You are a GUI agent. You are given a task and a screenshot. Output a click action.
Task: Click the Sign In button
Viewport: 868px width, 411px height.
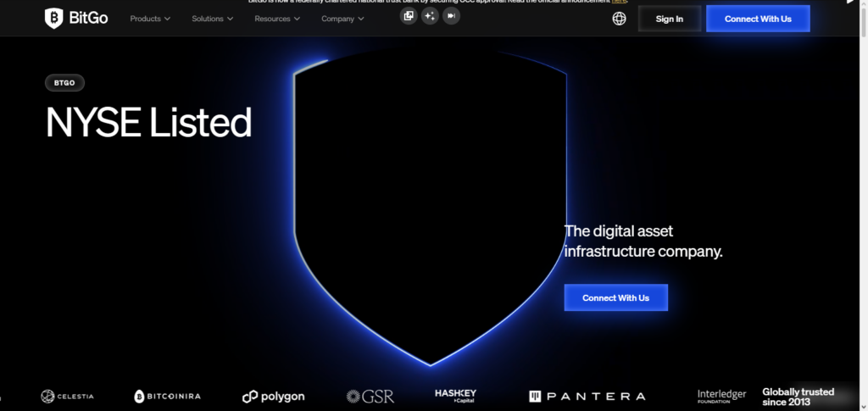click(x=670, y=19)
